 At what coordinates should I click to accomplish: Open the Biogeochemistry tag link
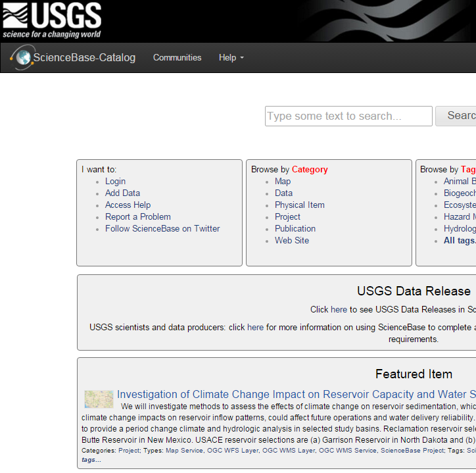click(460, 193)
